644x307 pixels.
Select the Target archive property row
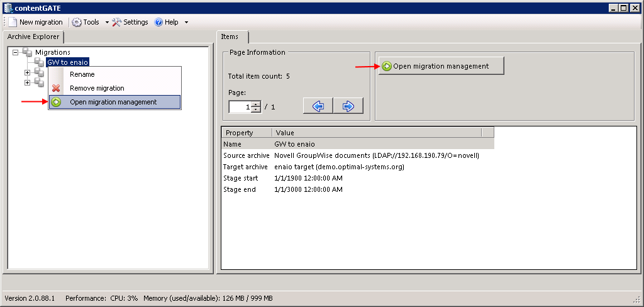point(358,167)
